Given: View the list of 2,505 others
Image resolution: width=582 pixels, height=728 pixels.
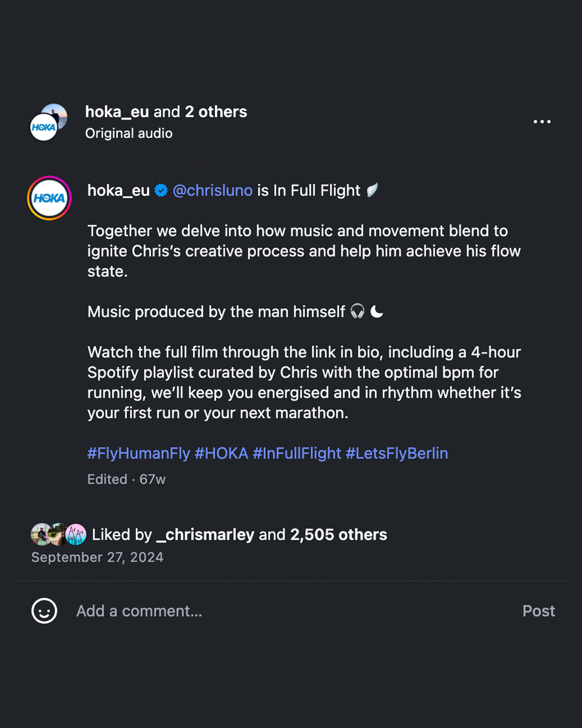Looking at the screenshot, I should pyautogui.click(x=338, y=534).
